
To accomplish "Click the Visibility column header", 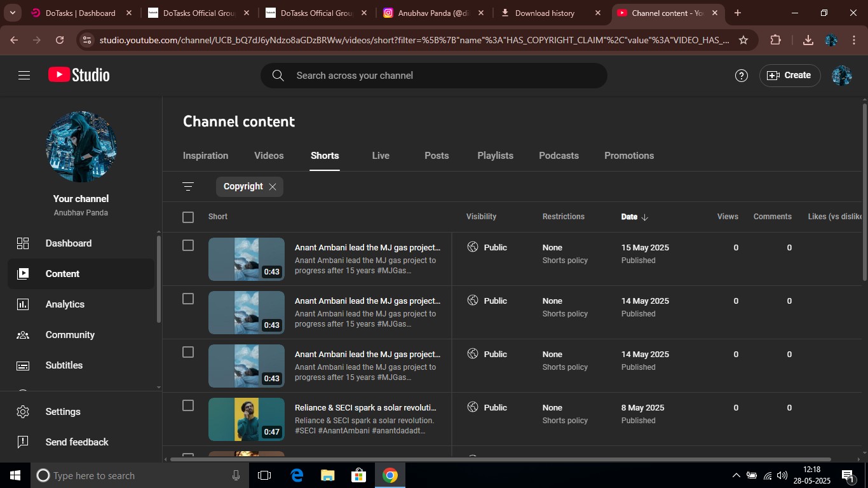I will [x=481, y=217].
